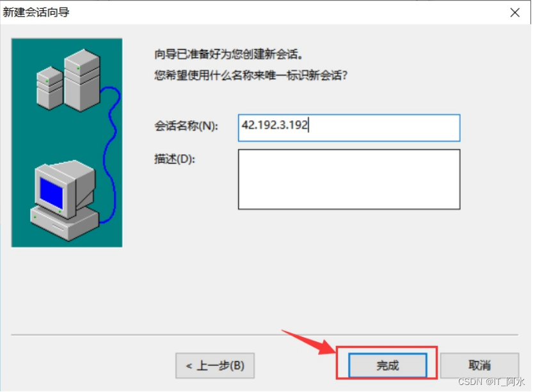
Task: Click the red arrow annotation
Action: [308, 342]
